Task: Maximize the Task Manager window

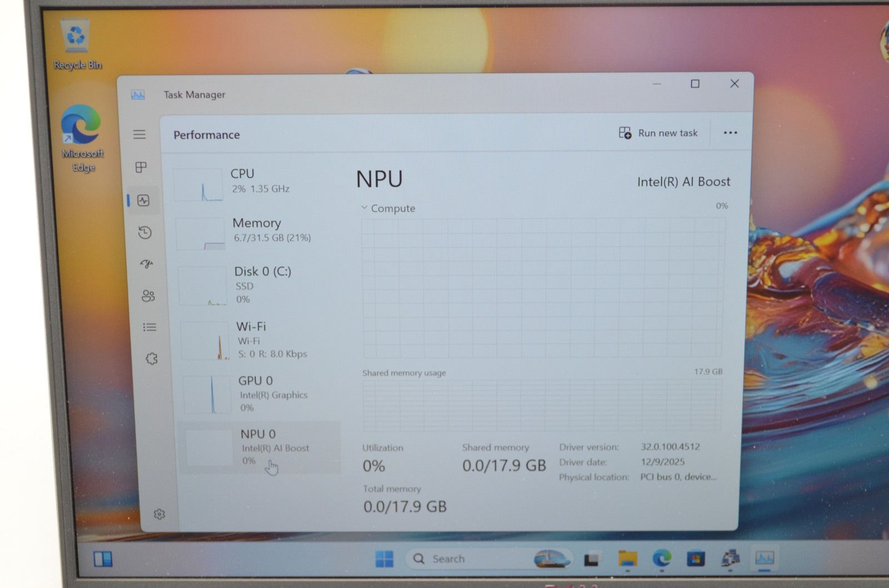Action: pos(695,84)
